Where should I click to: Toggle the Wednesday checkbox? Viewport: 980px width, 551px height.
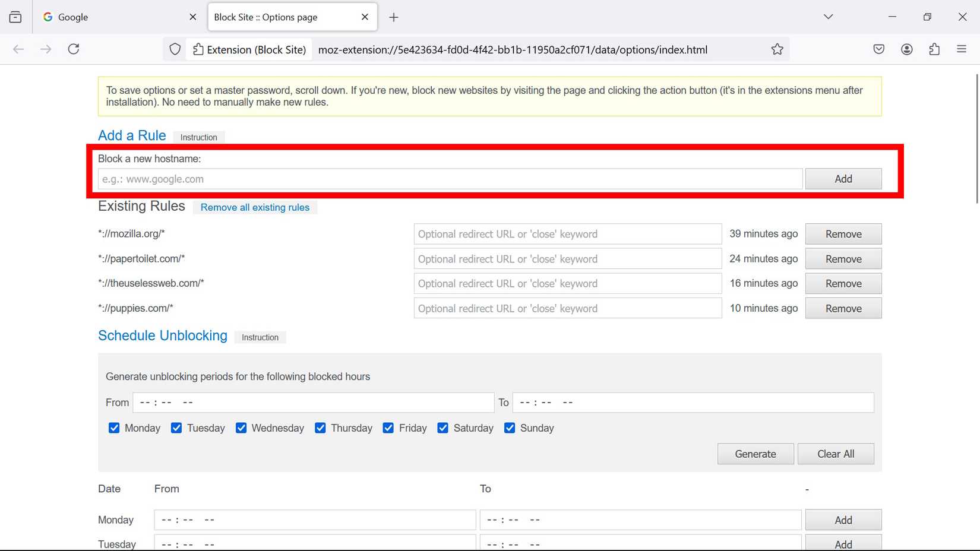point(241,427)
